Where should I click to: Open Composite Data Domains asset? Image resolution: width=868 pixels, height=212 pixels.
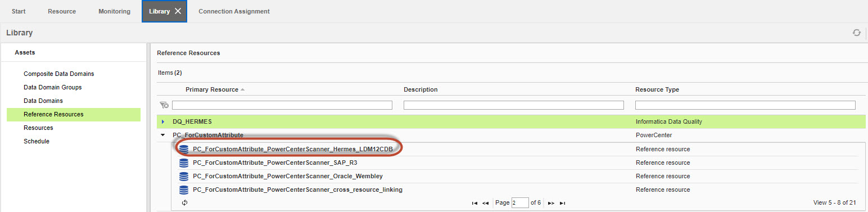[x=59, y=74]
